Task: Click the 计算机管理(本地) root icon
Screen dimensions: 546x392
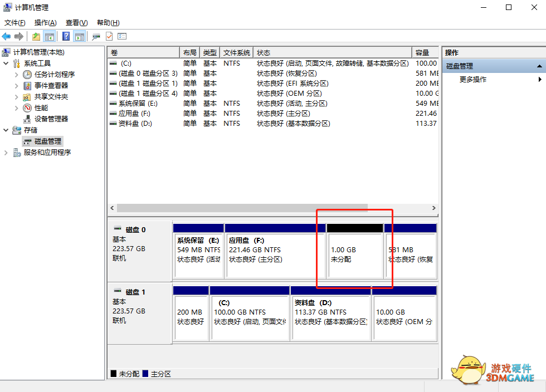Action: 6,52
